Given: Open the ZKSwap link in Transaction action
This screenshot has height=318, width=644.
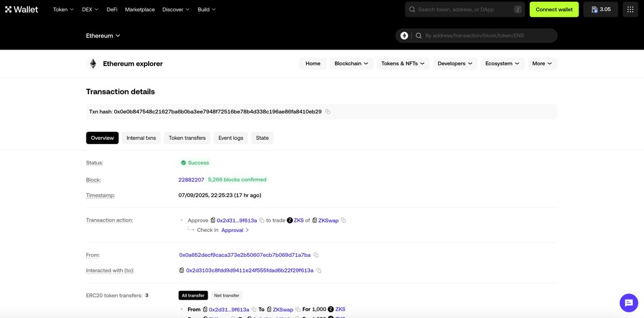Looking at the screenshot, I should (x=328, y=220).
